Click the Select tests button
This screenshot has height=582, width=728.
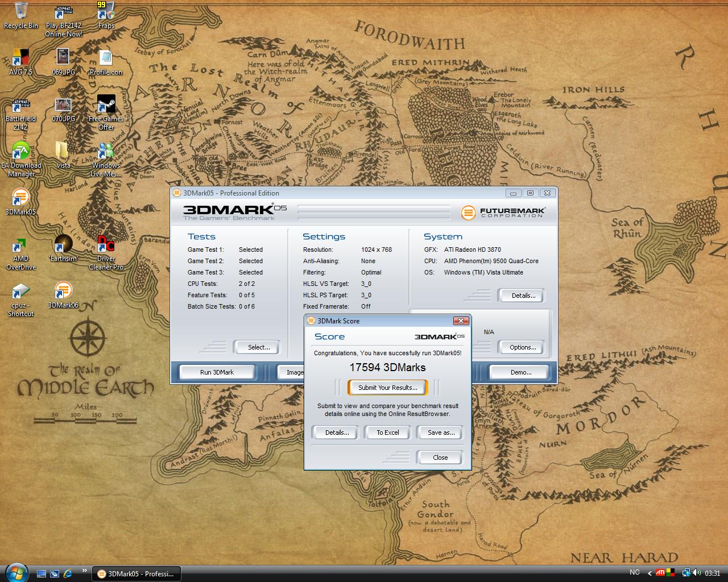(x=259, y=347)
